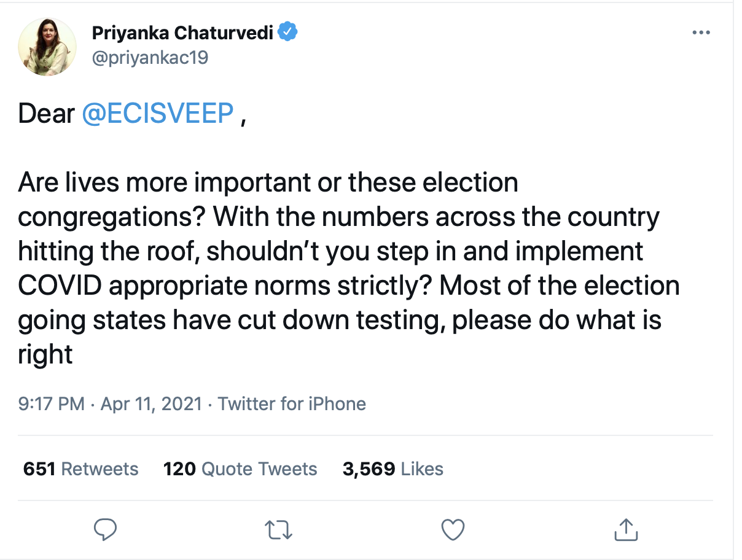Reply to the tweet via speech bubble icon

tap(106, 529)
